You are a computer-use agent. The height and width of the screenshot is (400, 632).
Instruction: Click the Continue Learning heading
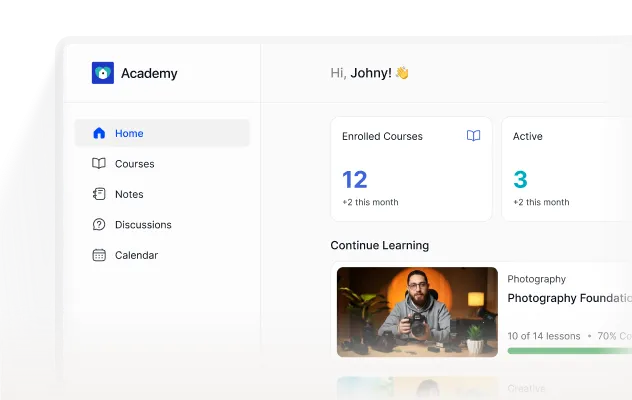coord(380,245)
